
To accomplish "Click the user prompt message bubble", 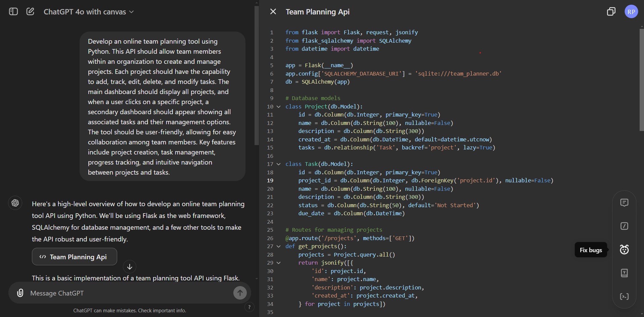I will [163, 106].
